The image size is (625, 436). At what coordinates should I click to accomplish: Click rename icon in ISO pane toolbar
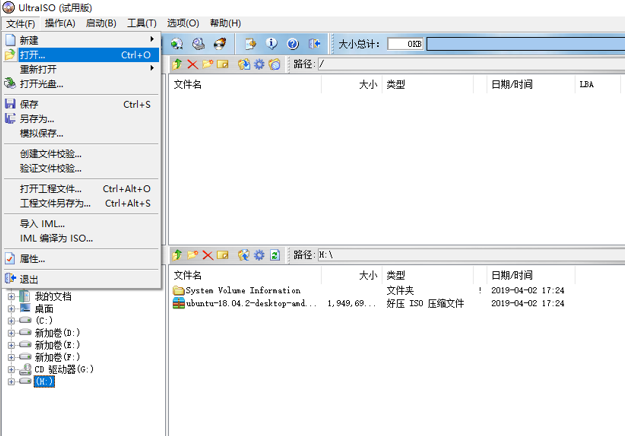point(222,64)
